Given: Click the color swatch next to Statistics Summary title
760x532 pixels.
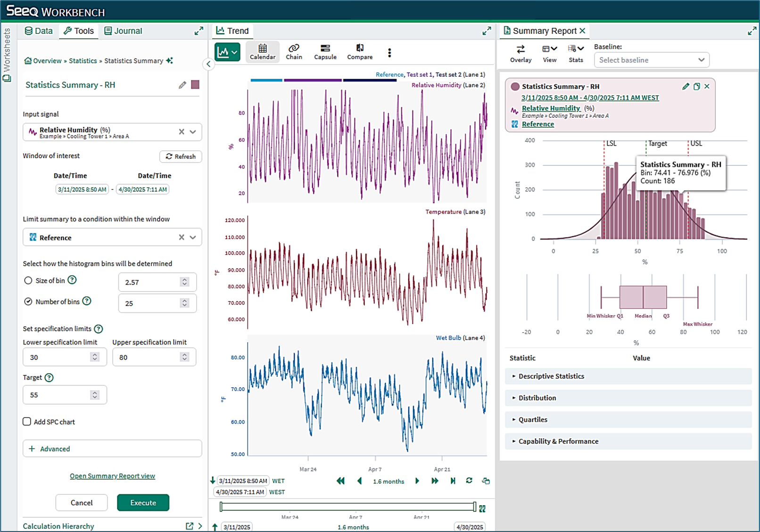Looking at the screenshot, I should (195, 85).
